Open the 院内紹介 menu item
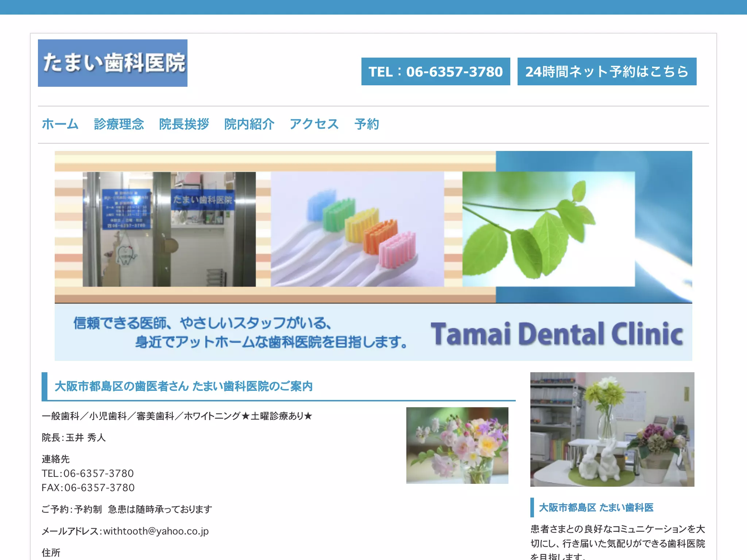Image resolution: width=747 pixels, height=560 pixels. 249,124
